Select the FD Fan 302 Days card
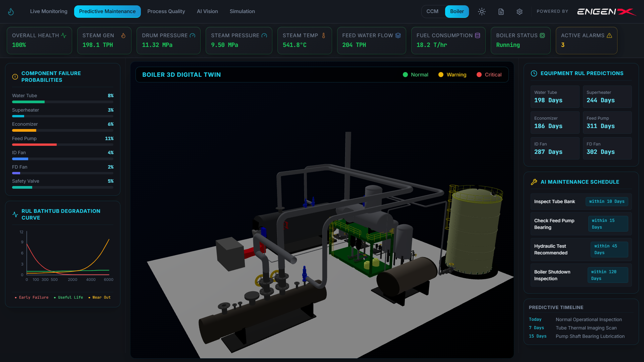This screenshot has height=362, width=644. click(x=607, y=148)
